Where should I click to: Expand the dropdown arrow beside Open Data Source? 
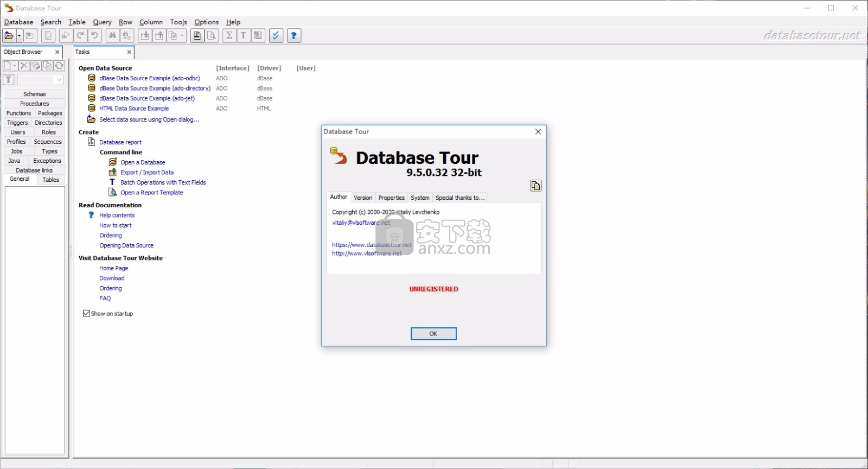tap(20, 36)
